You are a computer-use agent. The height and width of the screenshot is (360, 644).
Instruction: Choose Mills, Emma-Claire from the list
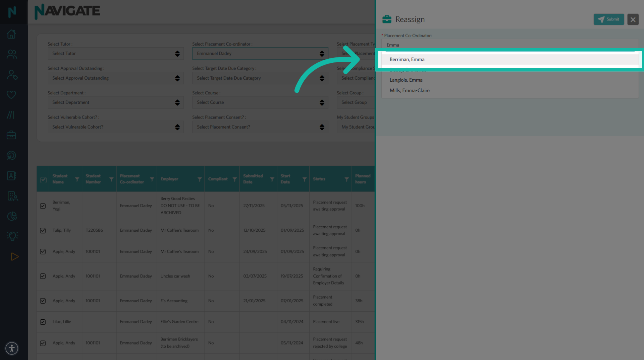tap(510, 90)
